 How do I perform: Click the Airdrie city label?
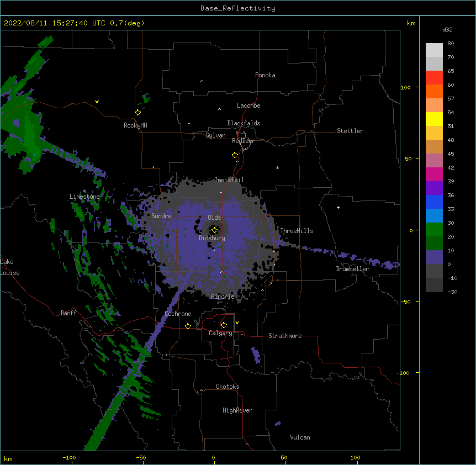coord(223,297)
